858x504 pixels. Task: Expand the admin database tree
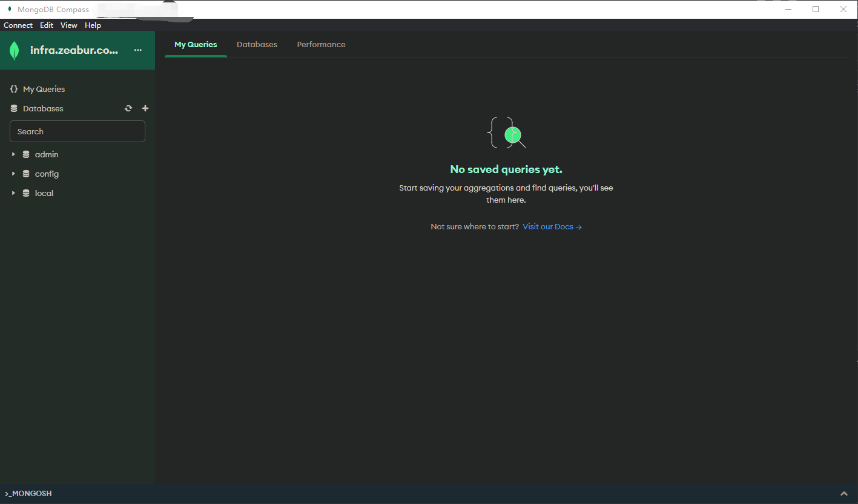(x=13, y=154)
